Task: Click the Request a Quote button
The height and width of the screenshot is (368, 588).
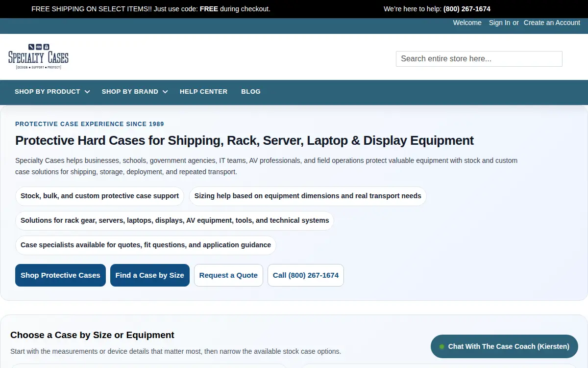Action: [228, 275]
